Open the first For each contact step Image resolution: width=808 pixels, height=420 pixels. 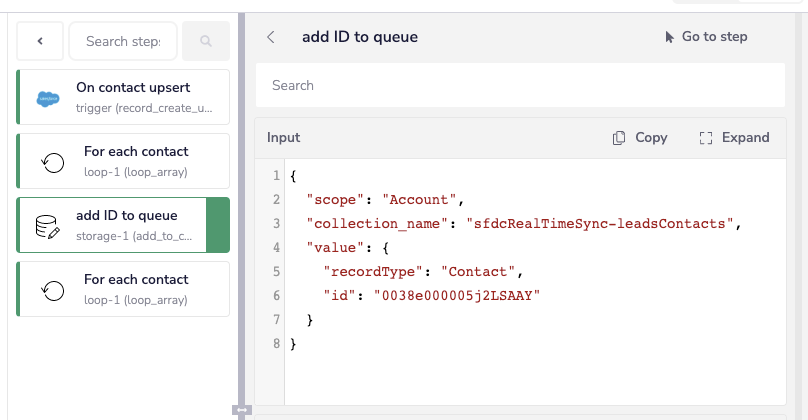(123, 161)
